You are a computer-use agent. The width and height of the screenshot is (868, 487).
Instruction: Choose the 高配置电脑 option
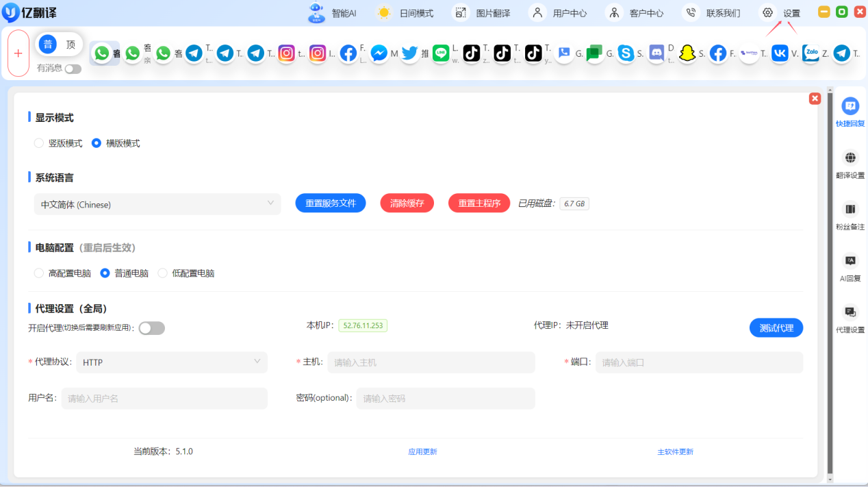39,273
